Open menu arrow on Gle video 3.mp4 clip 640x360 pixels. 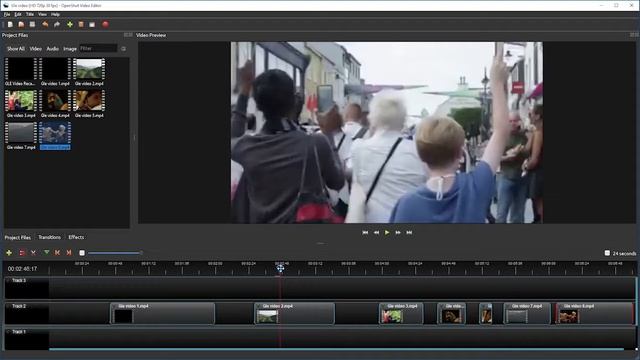click(x=384, y=306)
